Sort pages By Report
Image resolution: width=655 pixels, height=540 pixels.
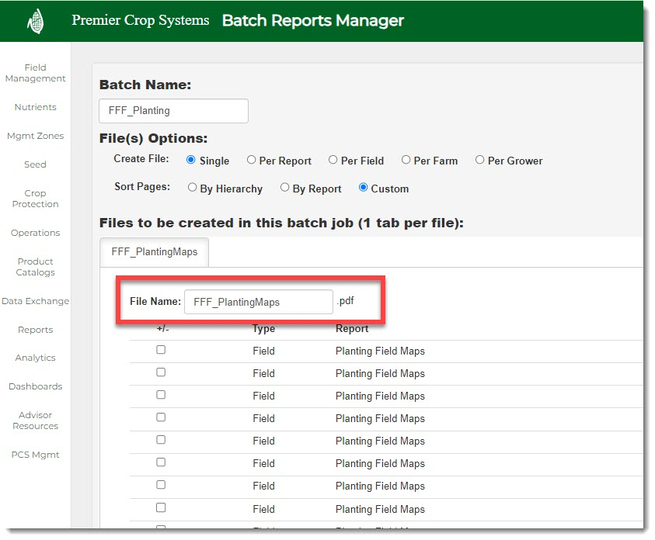[284, 188]
